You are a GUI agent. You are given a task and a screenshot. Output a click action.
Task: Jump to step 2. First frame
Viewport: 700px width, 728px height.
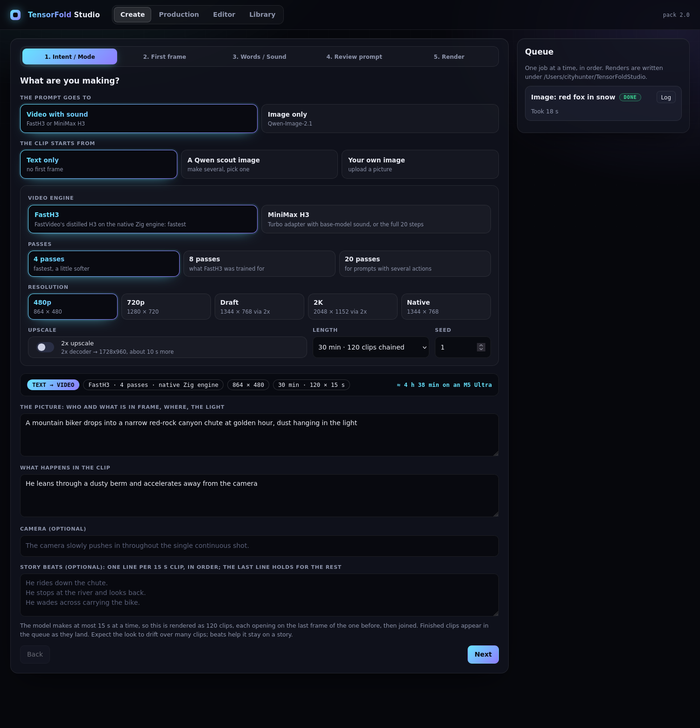[165, 56]
